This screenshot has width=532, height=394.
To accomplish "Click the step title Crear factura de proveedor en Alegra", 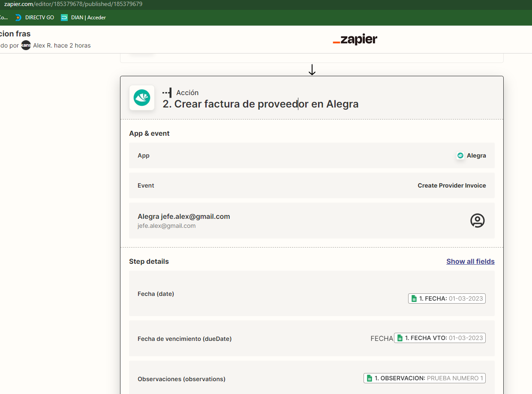I will (x=261, y=104).
